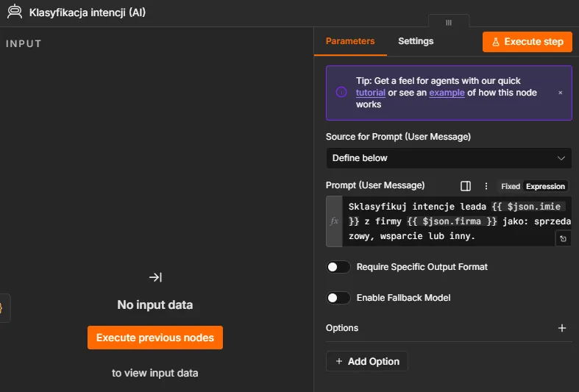579x392 pixels.
Task: Switch to the Parameters tab
Action: pos(350,41)
